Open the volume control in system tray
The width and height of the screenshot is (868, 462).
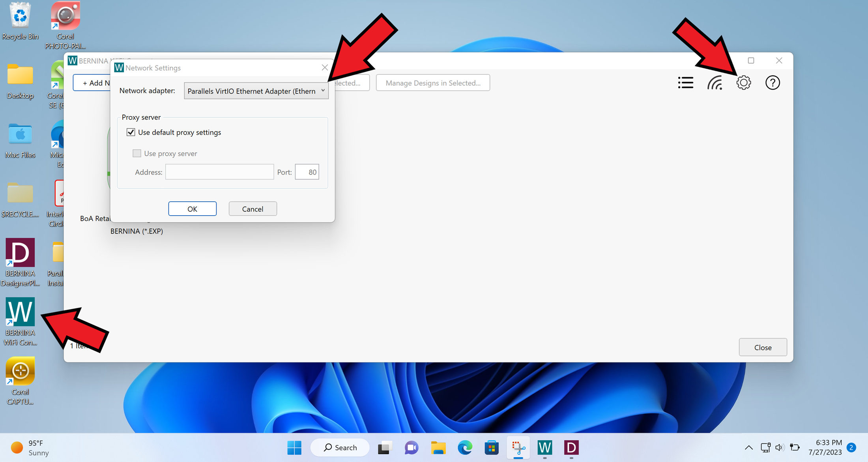[780, 447]
